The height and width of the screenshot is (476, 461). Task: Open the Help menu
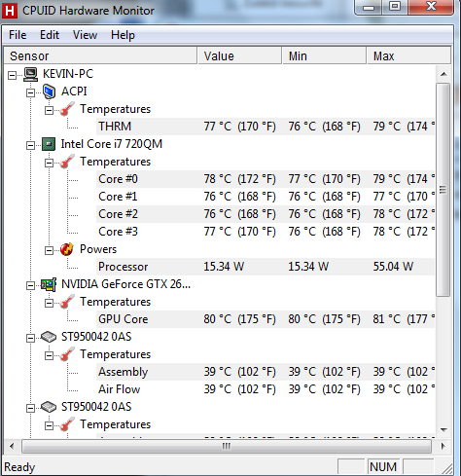(x=123, y=35)
